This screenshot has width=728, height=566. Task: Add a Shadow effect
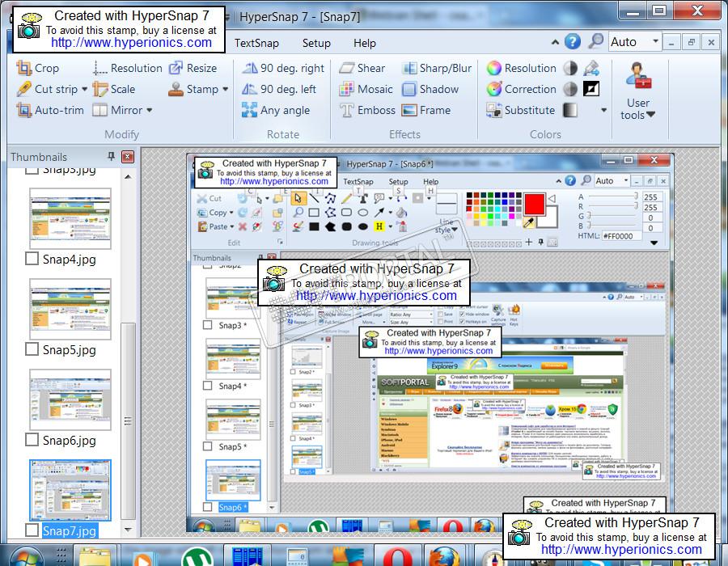click(x=430, y=89)
